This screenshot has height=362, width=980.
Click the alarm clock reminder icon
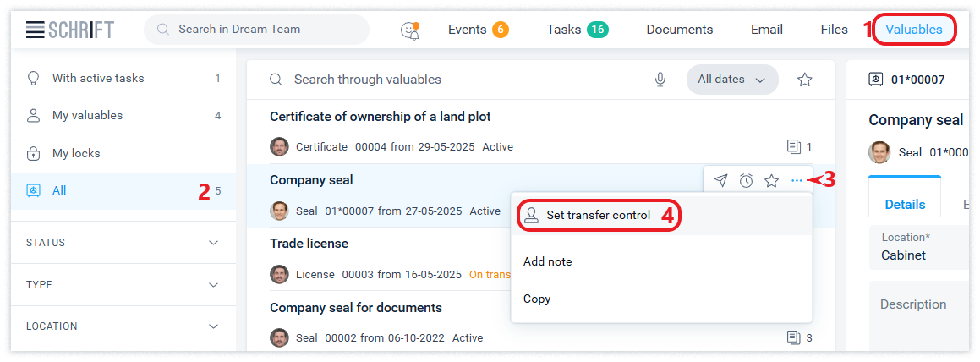[x=746, y=180]
